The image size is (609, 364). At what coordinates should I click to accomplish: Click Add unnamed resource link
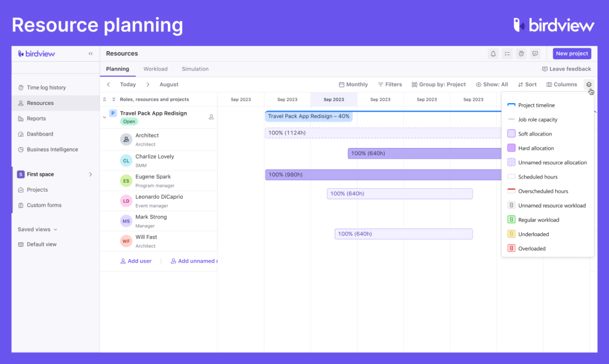click(194, 261)
